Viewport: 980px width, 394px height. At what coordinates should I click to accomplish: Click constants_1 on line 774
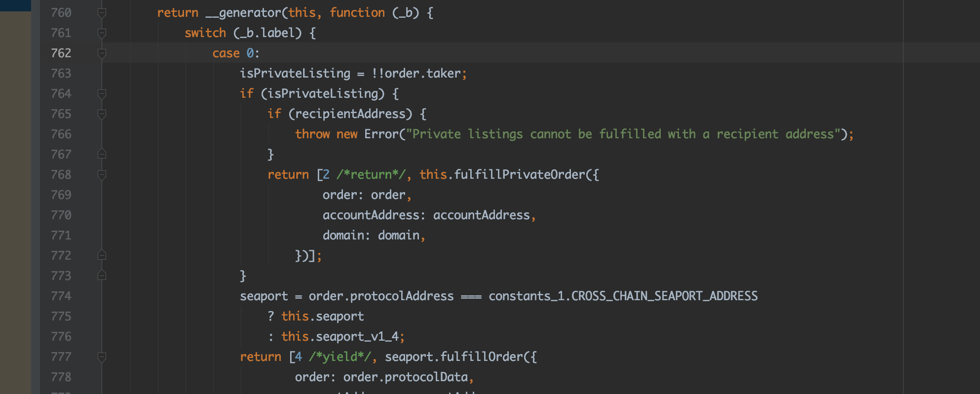coord(527,296)
